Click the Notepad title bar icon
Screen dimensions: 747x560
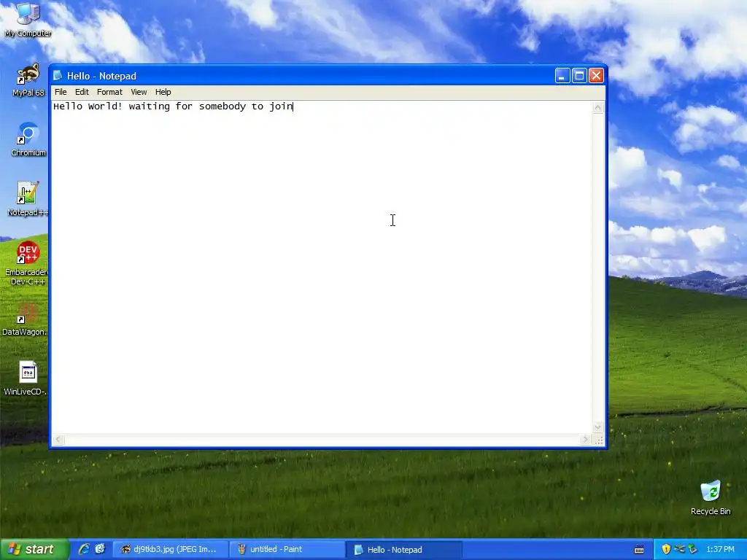58,76
